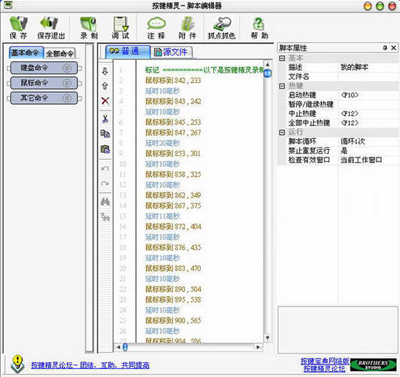Switch to the 基本命令 tab
This screenshot has width=400, height=377.
click(26, 53)
